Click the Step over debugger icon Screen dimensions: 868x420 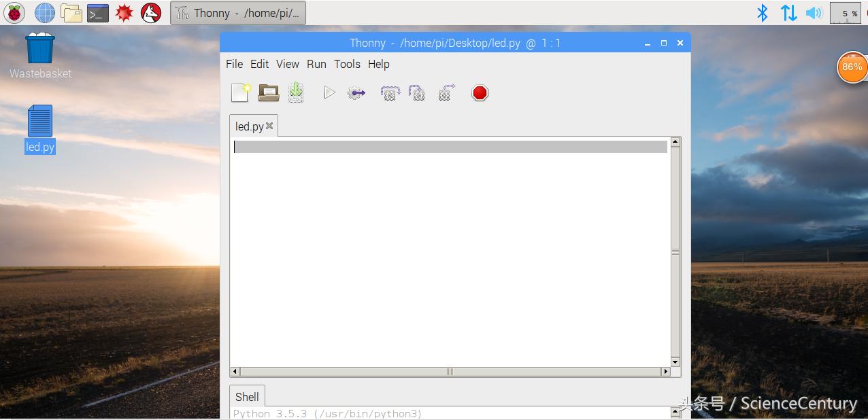(390, 92)
